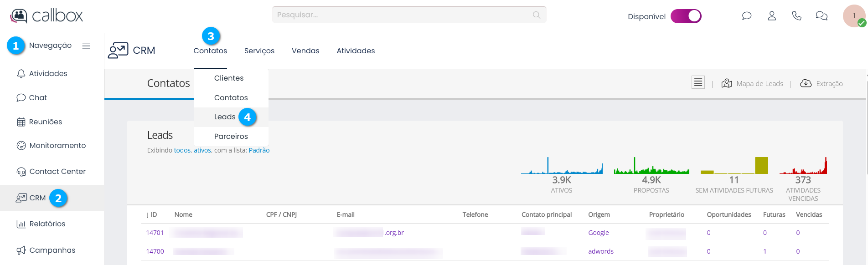Expand the Serviços menu
This screenshot has width=868, height=265.
259,51
